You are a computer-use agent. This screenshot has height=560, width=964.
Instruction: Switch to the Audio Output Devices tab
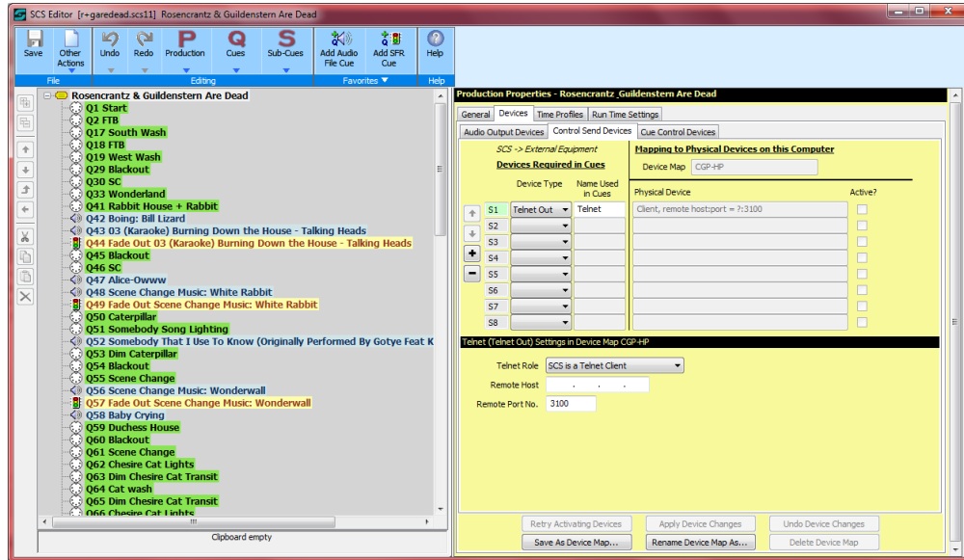pos(504,131)
